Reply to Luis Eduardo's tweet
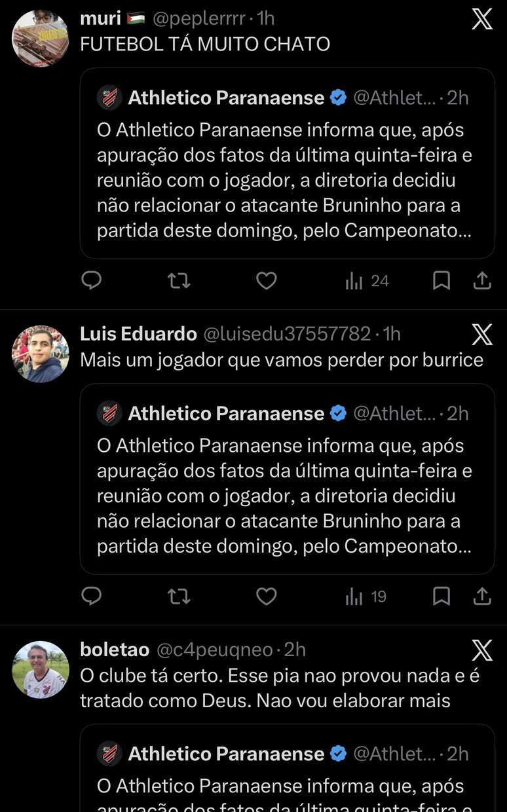The width and height of the screenshot is (507, 812). coord(92,597)
